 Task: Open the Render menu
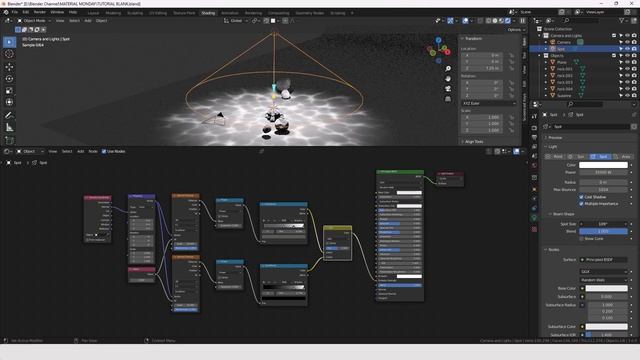tap(40, 12)
